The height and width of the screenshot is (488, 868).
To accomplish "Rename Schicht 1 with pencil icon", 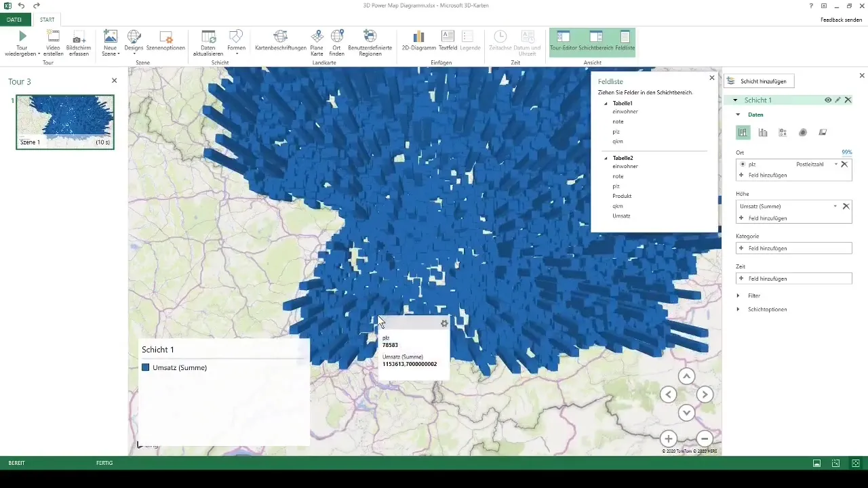I will [x=838, y=100].
